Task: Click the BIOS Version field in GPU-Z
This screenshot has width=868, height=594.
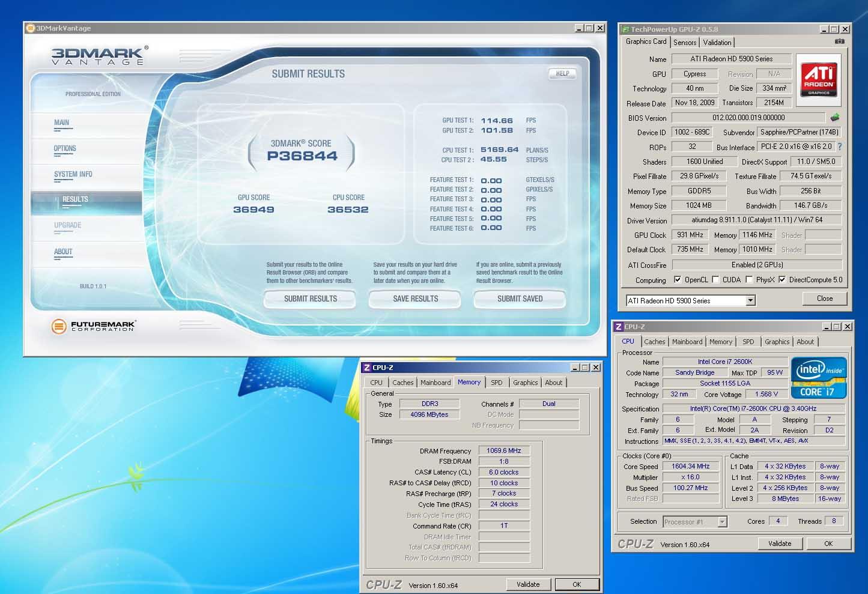Action: tap(748, 118)
